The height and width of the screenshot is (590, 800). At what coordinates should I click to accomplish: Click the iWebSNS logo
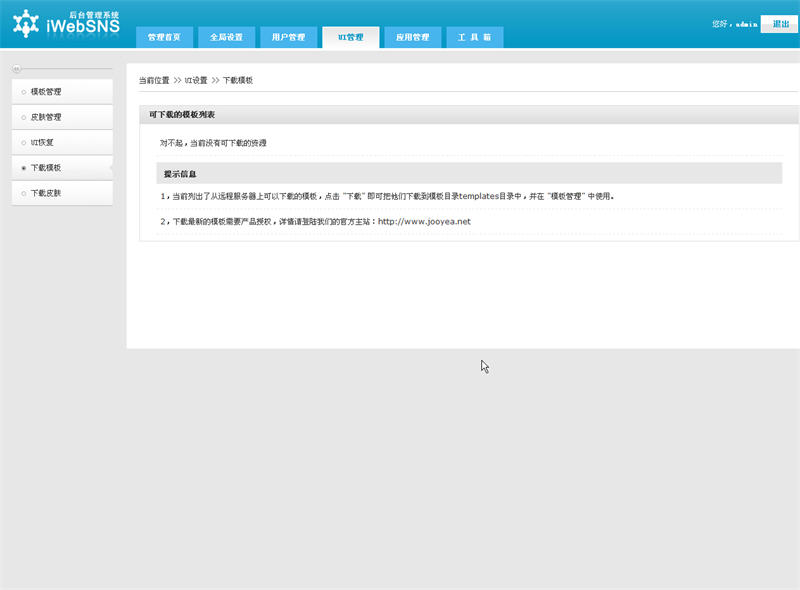pos(66,23)
